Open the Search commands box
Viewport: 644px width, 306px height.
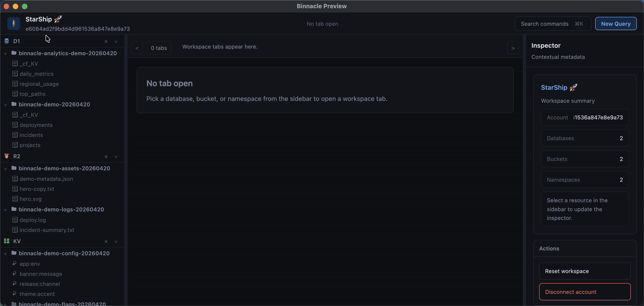click(553, 24)
